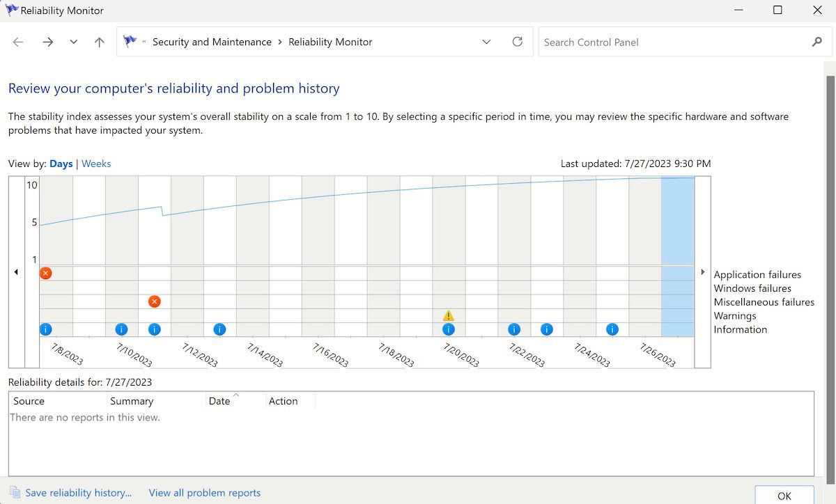Image resolution: width=836 pixels, height=504 pixels.
Task: Click the information icon above 7/22/2023
Action: (514, 329)
